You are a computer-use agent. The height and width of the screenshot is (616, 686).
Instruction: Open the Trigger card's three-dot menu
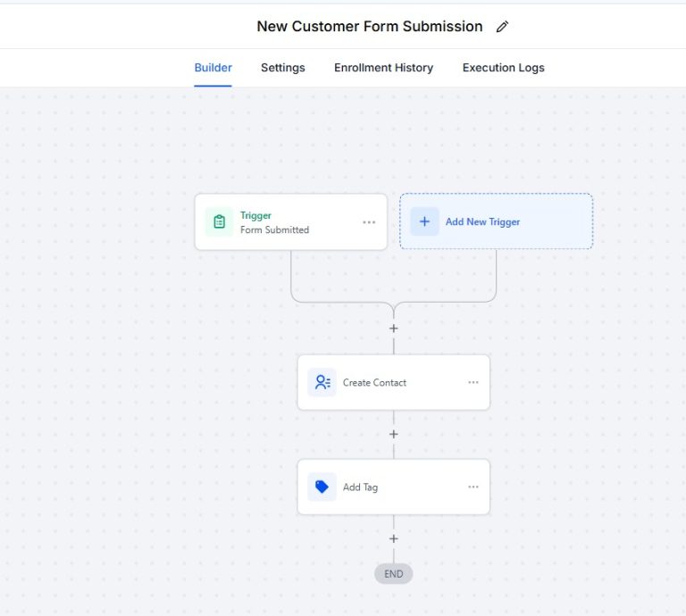[369, 222]
